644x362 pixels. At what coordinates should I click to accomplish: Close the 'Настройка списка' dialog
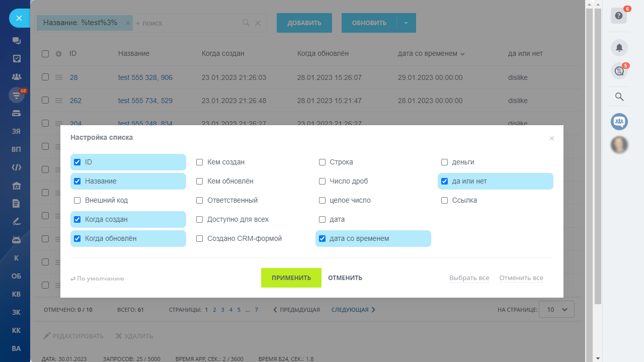[x=552, y=138]
